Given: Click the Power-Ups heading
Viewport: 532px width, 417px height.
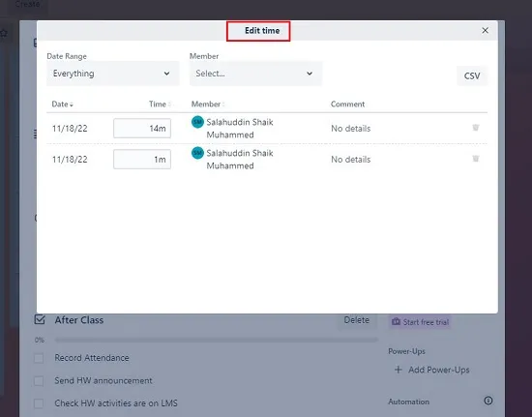Looking at the screenshot, I should point(406,351).
